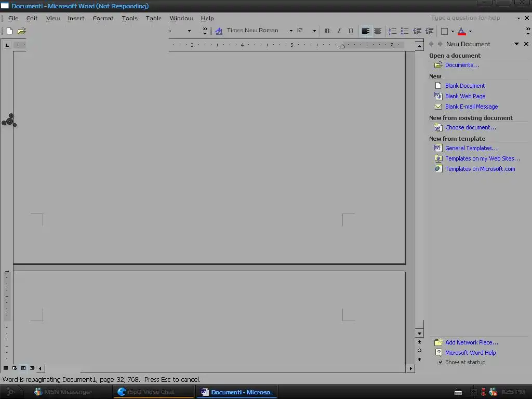Screen dimensions: 532x399
Task: Create a new blank document from the toolbar
Action: [x=9, y=31]
